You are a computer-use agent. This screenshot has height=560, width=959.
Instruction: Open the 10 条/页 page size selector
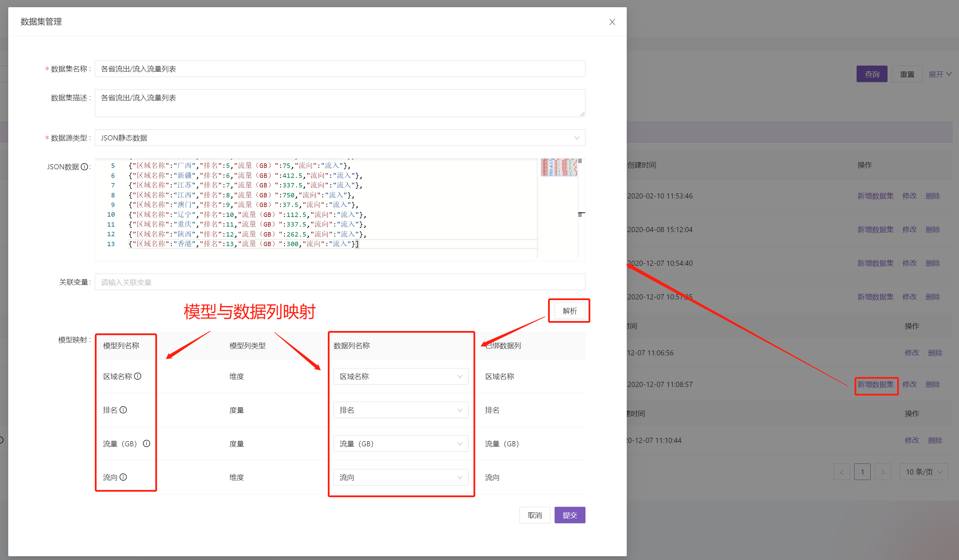click(924, 472)
